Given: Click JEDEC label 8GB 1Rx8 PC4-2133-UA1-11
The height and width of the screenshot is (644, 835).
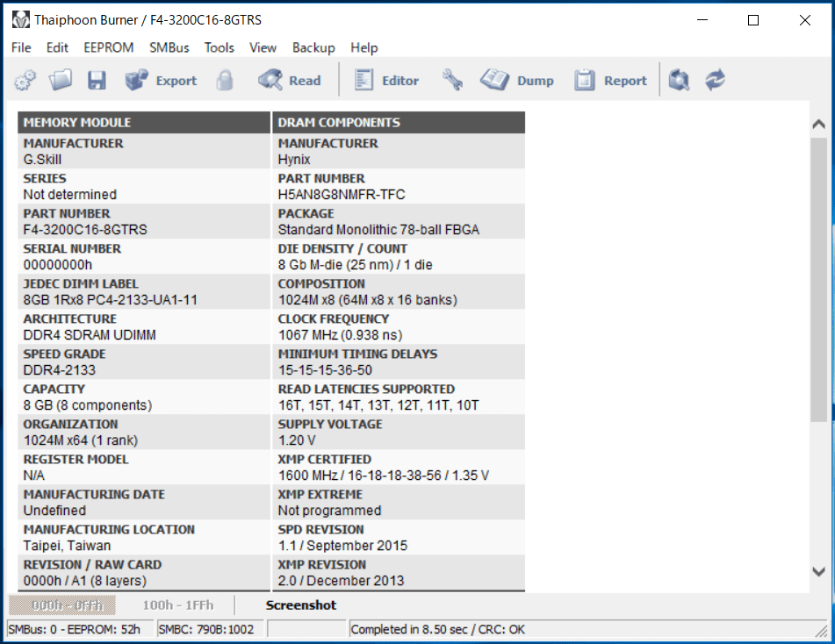Looking at the screenshot, I should pos(111,300).
